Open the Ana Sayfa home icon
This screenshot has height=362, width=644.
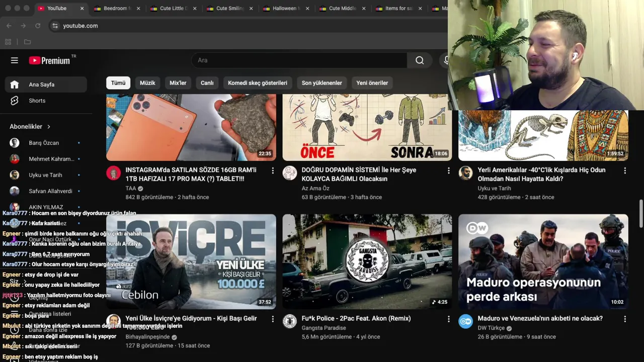(x=15, y=84)
